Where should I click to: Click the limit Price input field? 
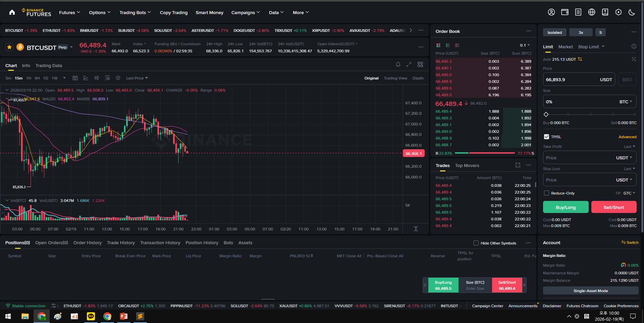pyautogui.click(x=579, y=79)
